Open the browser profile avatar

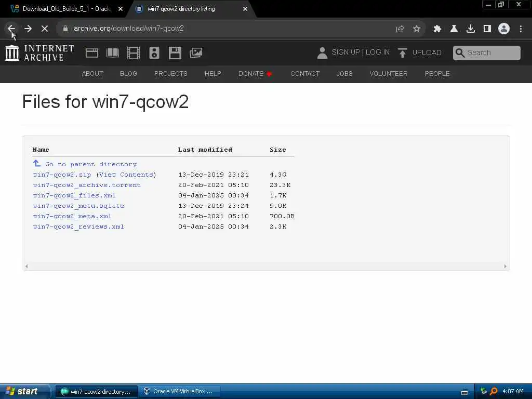(504, 29)
